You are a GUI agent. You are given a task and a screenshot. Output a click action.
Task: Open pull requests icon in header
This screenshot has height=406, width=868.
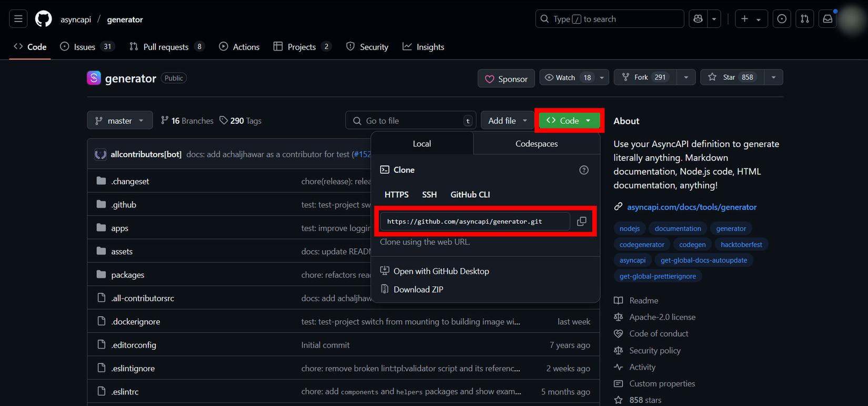[805, 19]
